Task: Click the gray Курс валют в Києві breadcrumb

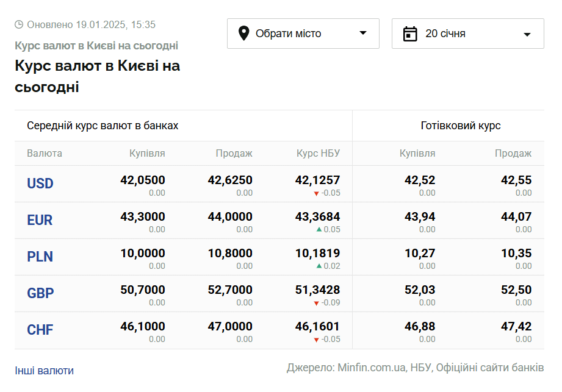Action: (96, 46)
